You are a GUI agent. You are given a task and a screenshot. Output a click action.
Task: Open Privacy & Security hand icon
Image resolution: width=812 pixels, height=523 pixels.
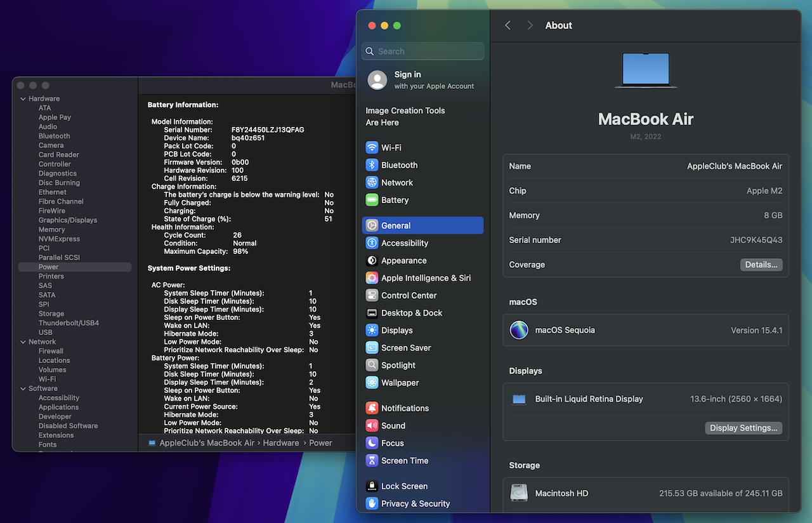click(372, 503)
